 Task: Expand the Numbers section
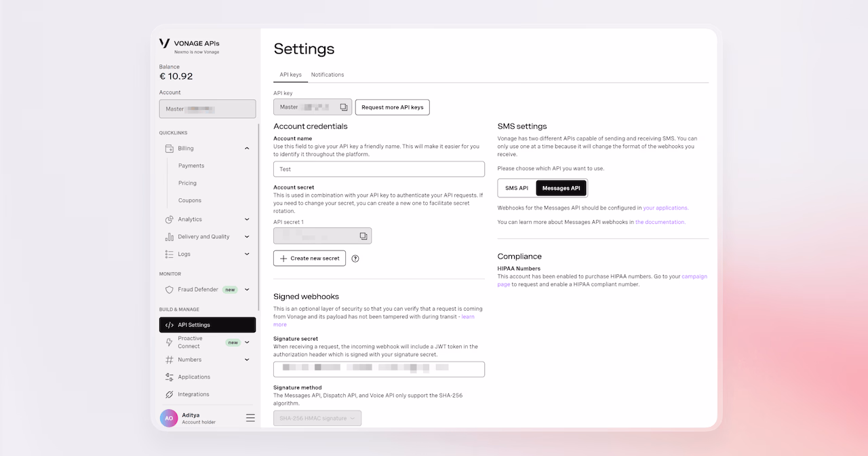(247, 360)
